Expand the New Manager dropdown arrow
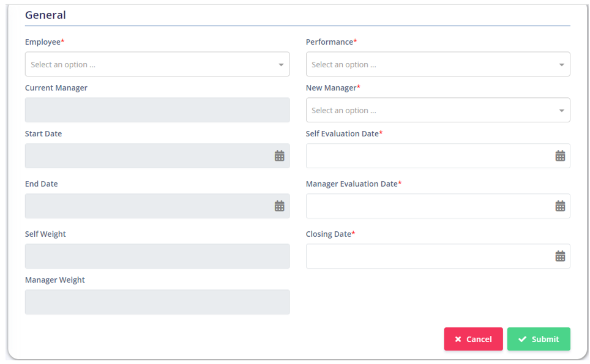Viewport: 590px width, 364px height. (561, 111)
